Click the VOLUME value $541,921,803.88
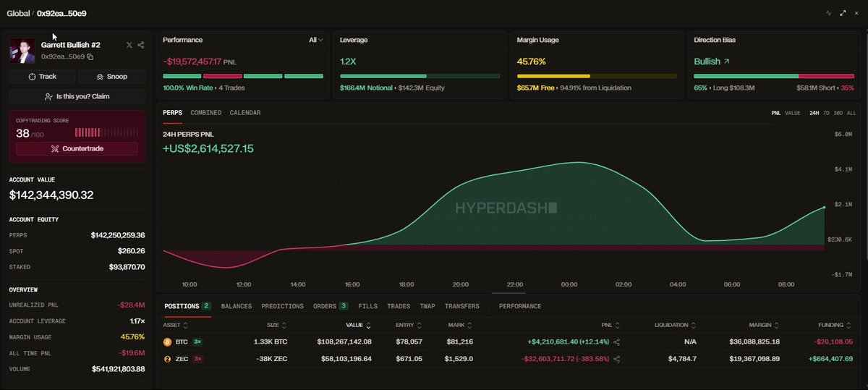 pos(118,369)
